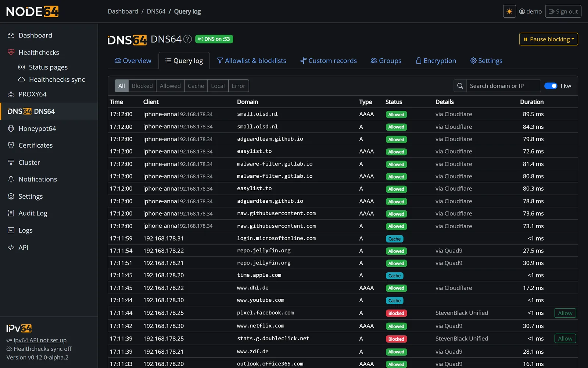Image resolution: width=588 pixels, height=368 pixels.
Task: Click the DNS64 logo in page header
Action: point(127,39)
